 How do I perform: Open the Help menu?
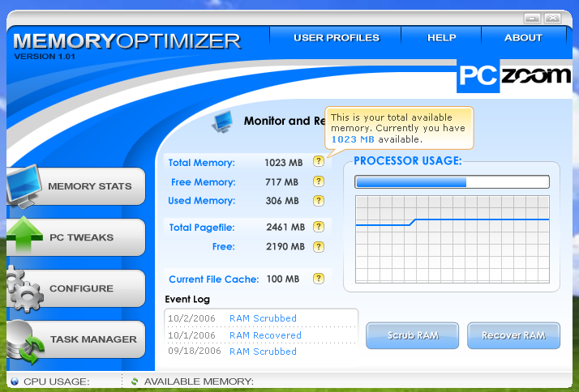point(442,37)
